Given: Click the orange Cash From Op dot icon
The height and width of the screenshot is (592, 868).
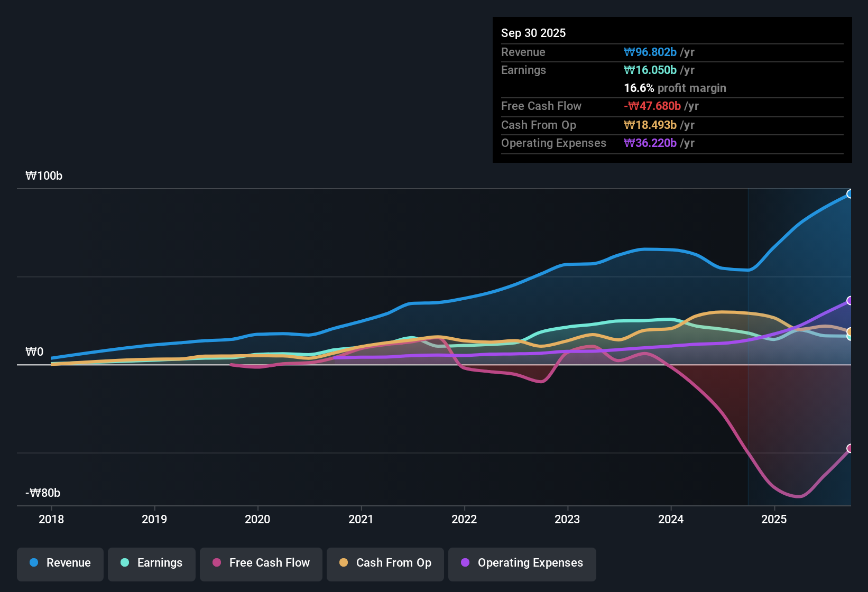Looking at the screenshot, I should click(343, 563).
